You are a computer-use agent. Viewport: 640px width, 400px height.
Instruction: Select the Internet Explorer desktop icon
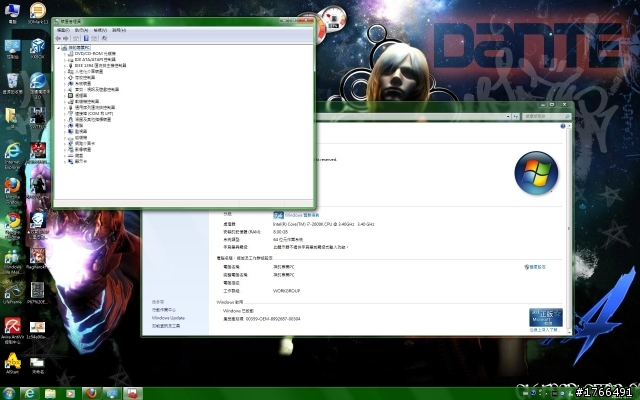click(12, 156)
